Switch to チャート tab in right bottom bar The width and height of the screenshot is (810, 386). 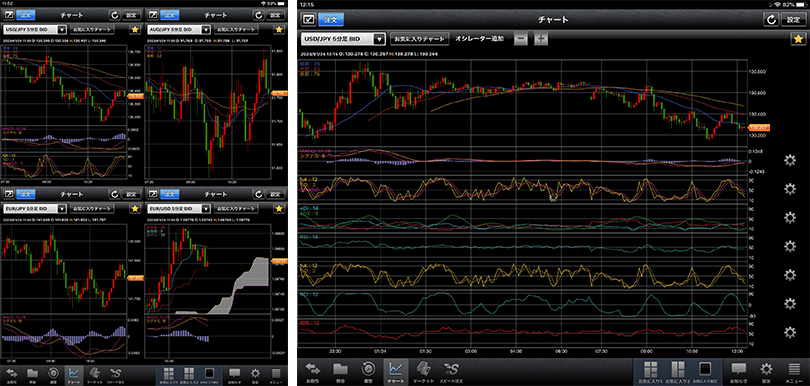pos(395,372)
